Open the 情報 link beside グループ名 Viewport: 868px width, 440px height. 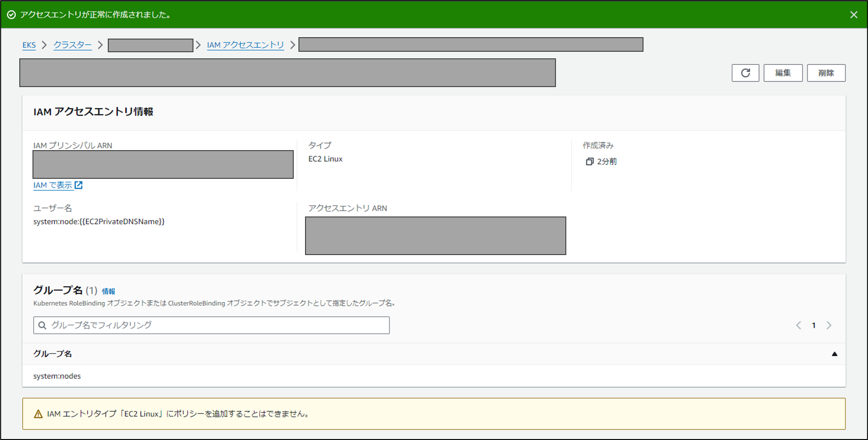click(108, 291)
